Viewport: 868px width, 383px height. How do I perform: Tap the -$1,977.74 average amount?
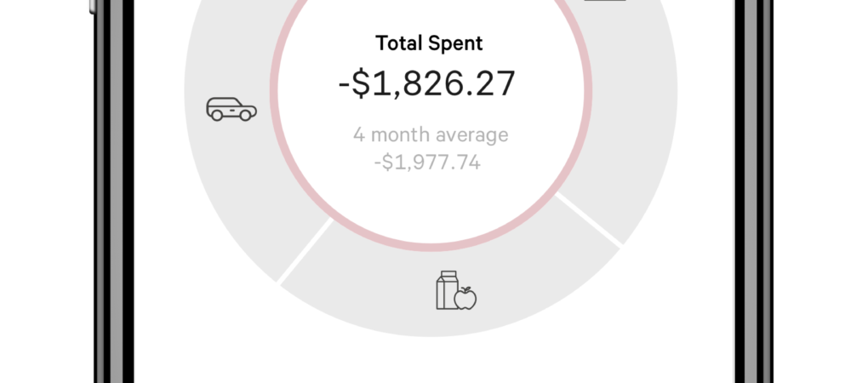click(427, 162)
